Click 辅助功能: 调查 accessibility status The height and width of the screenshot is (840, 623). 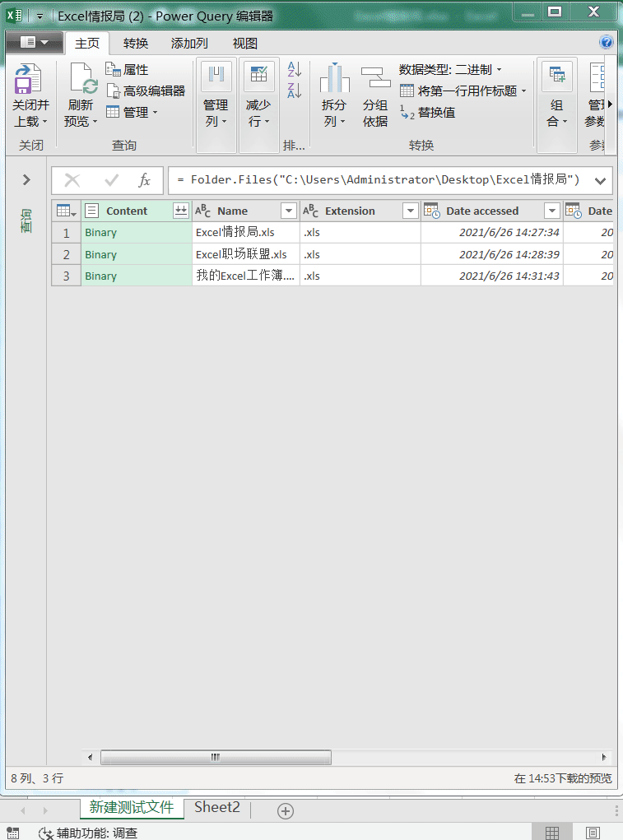click(88, 833)
